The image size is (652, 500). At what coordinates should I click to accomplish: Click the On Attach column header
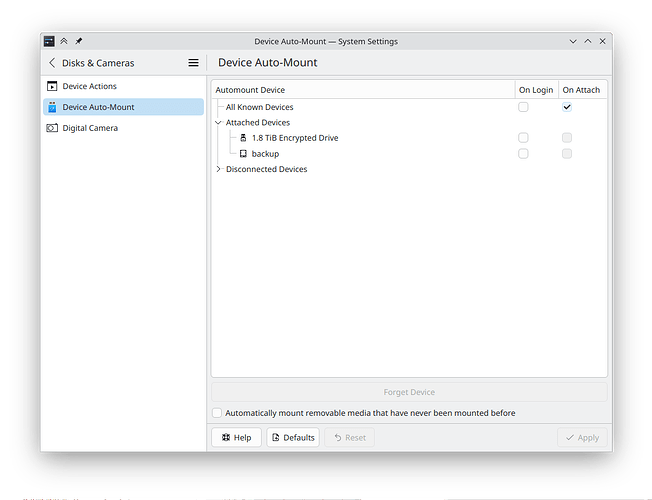coord(581,89)
